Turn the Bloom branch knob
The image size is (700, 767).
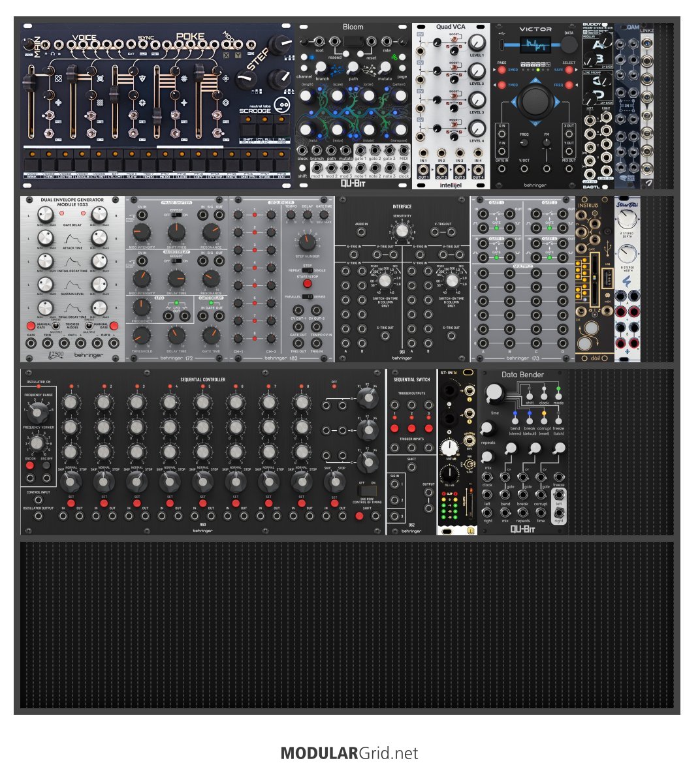point(321,67)
